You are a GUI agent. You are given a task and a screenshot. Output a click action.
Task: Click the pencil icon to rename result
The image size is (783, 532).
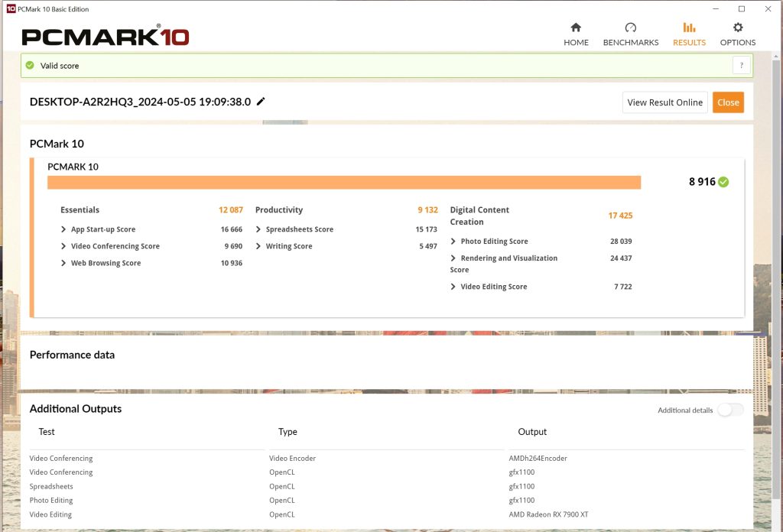pos(261,102)
